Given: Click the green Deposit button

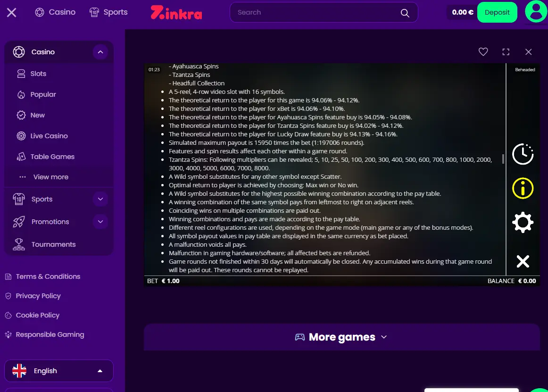Looking at the screenshot, I should click(x=497, y=12).
